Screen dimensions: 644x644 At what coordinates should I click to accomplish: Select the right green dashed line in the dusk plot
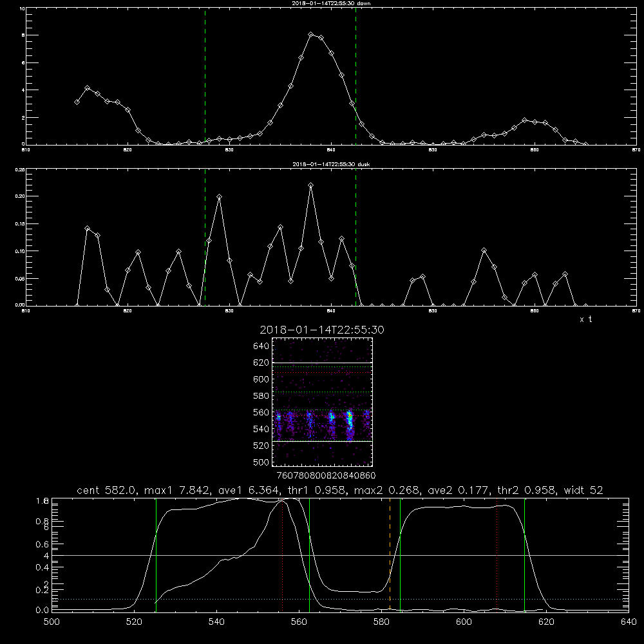tap(355, 237)
